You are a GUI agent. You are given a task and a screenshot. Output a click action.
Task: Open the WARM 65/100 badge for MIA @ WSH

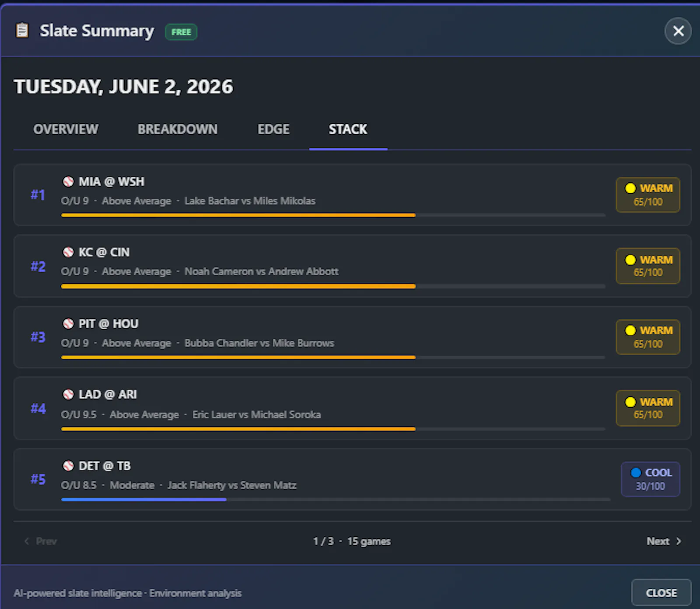[648, 195]
